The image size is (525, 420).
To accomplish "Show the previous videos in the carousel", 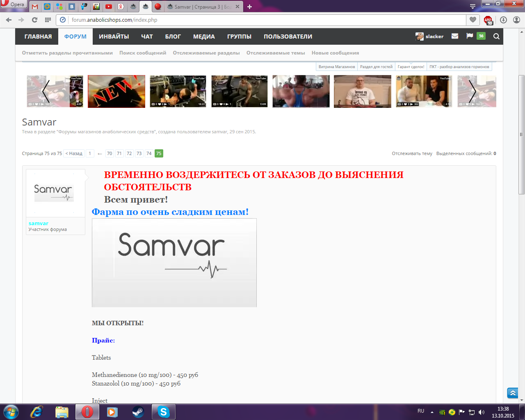I will pyautogui.click(x=46, y=91).
